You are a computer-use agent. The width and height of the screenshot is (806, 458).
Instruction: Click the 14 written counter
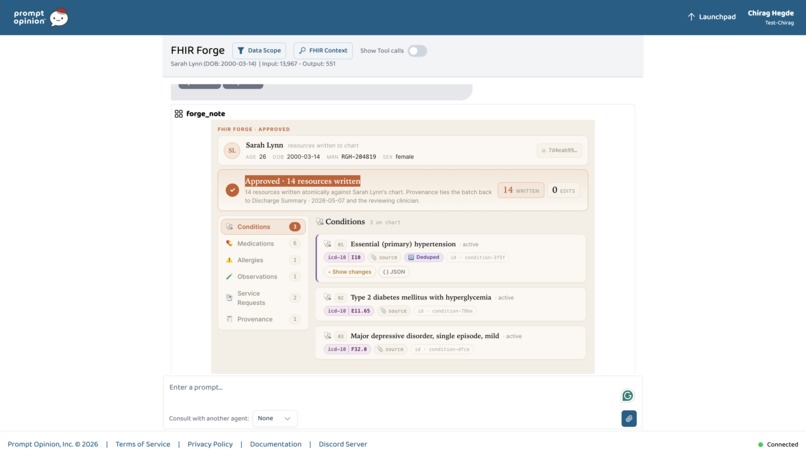coord(521,190)
